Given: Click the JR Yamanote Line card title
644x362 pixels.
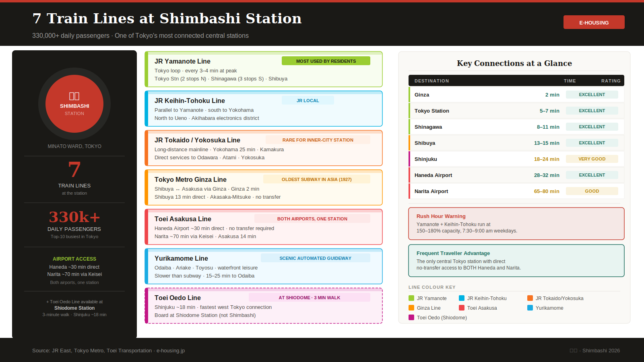Looking at the screenshot, I should pos(182,61).
